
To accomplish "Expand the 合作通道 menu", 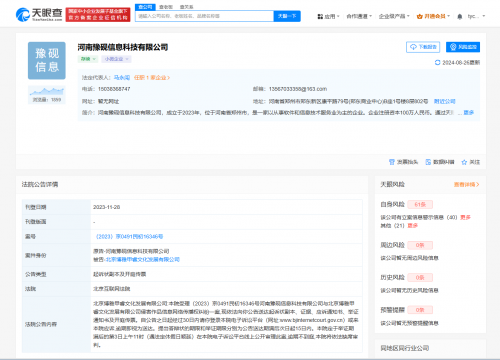I will tap(359, 16).
